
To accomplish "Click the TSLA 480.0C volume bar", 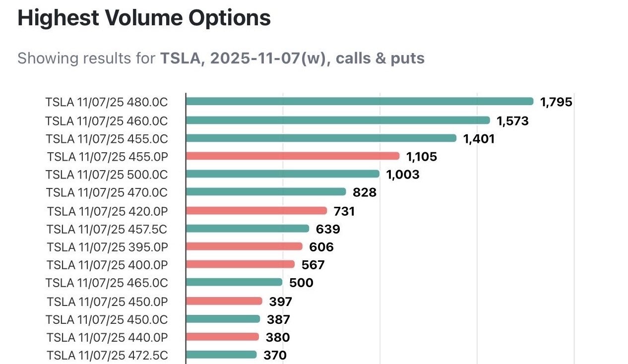I will coord(360,102).
